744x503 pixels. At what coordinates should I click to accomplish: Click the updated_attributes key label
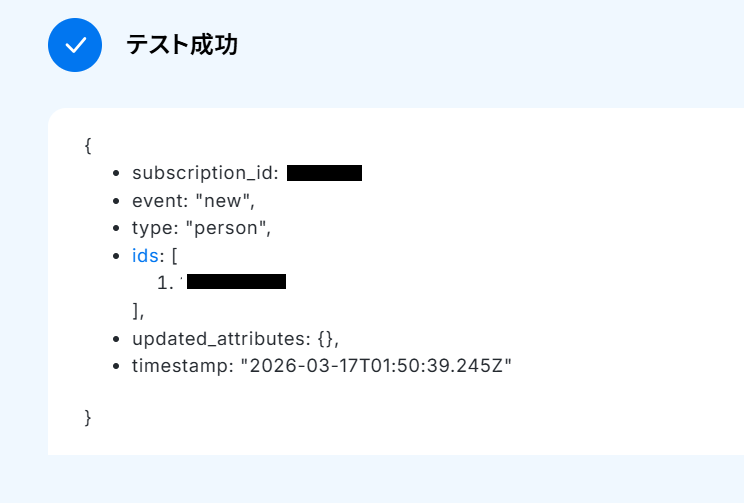[x=221, y=339]
